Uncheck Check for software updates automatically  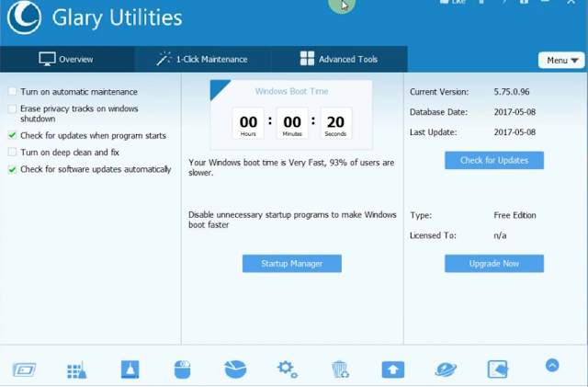(x=12, y=169)
